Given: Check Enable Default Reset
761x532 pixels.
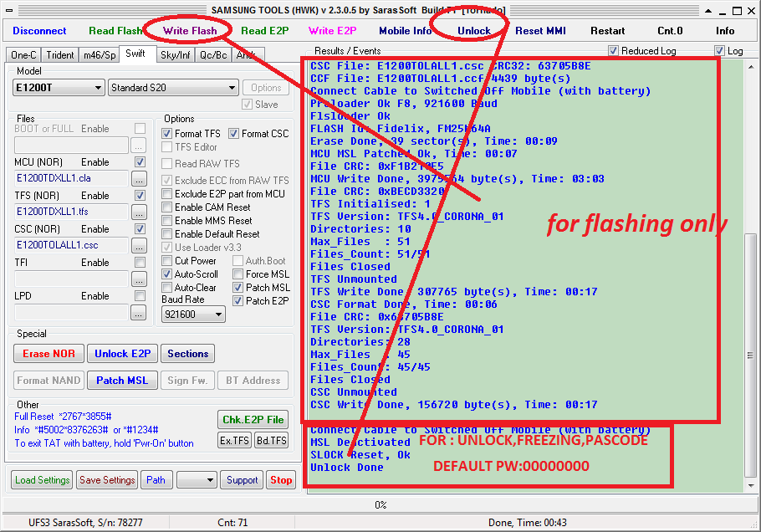Looking at the screenshot, I should (167, 234).
